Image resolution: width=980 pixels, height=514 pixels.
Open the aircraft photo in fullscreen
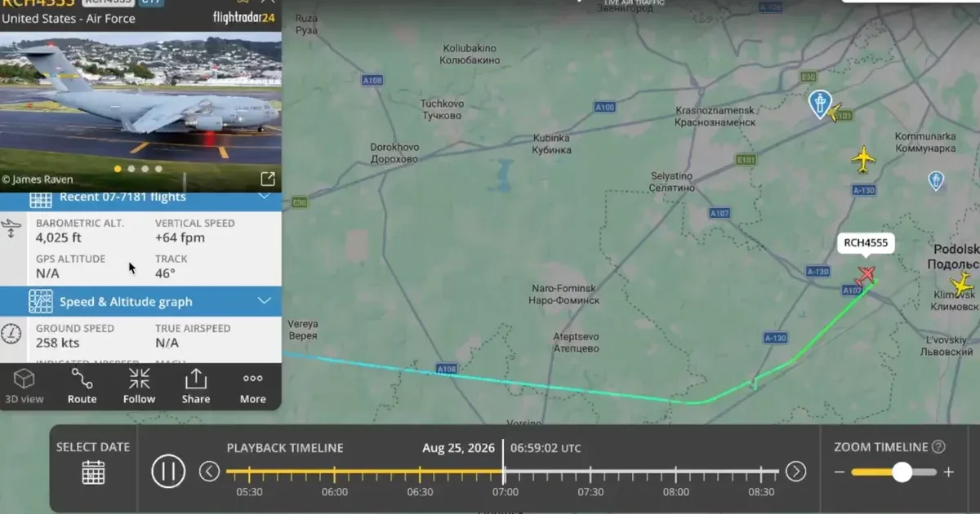point(267,179)
